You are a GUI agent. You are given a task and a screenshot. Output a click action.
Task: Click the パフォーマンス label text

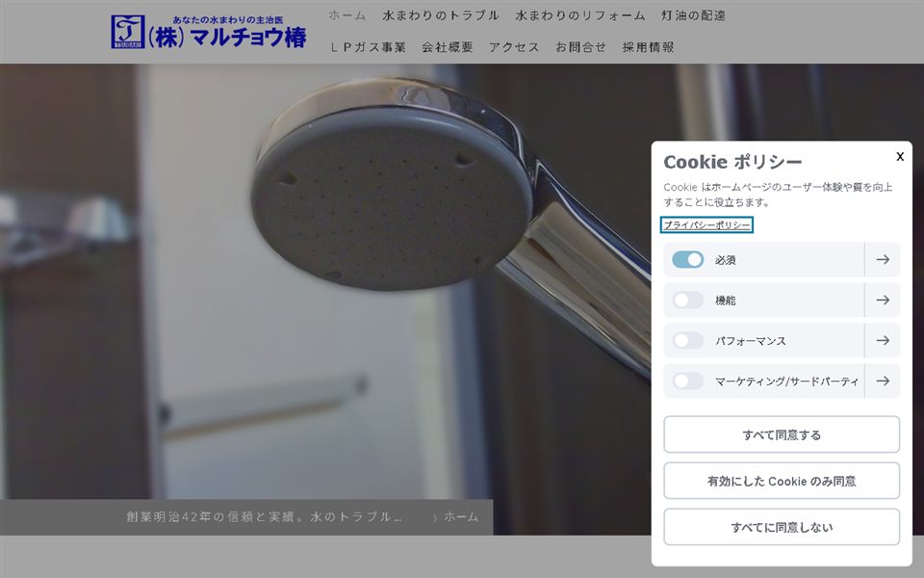[750, 340]
